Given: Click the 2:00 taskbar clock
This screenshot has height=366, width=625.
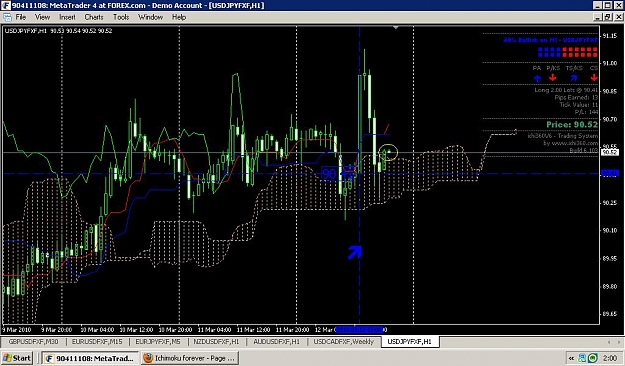Looking at the screenshot, I should tap(610, 358).
